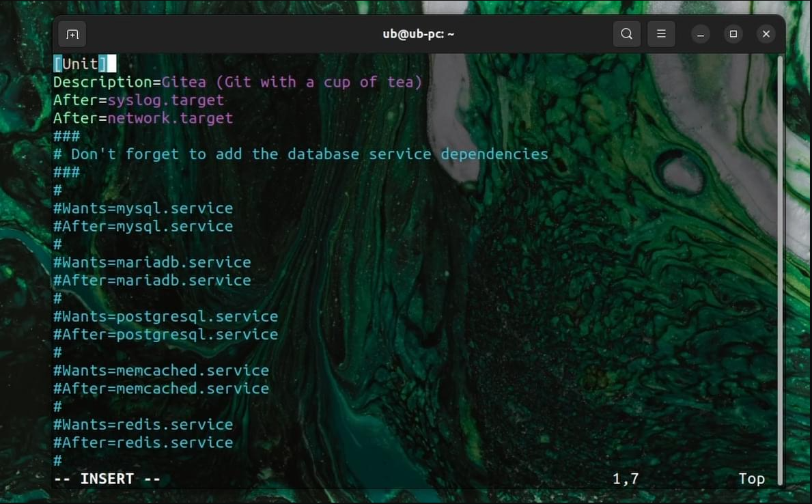The width and height of the screenshot is (812, 504).
Task: Click the #After=memcached.service line
Action: click(x=161, y=389)
